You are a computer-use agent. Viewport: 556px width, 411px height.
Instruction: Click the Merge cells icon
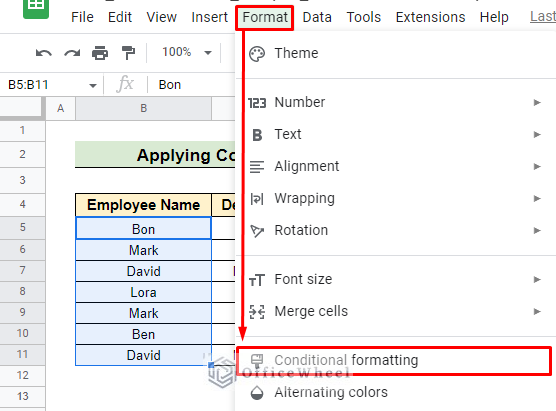[257, 312]
